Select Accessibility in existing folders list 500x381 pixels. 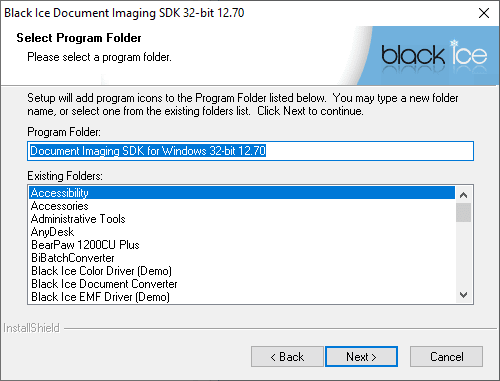[x=242, y=193]
